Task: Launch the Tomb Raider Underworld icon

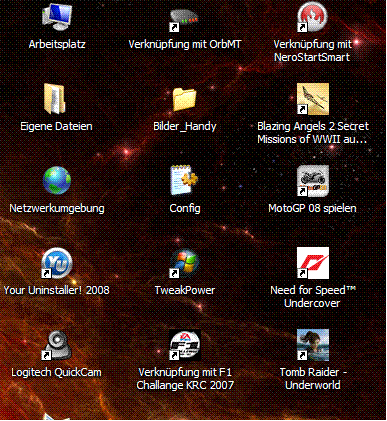Action: pyautogui.click(x=313, y=345)
